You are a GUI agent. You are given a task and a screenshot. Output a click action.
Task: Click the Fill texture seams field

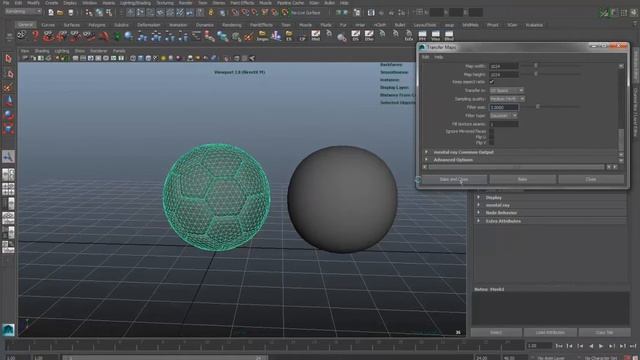tap(504, 124)
